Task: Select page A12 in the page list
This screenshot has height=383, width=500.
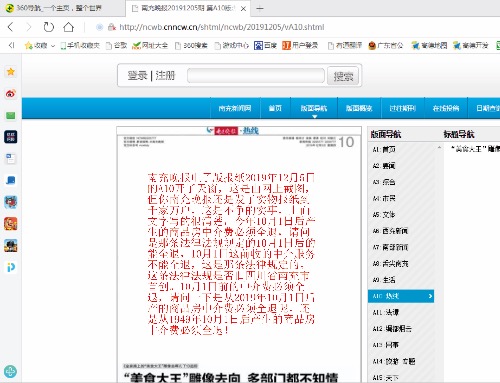Action: pyautogui.click(x=401, y=329)
